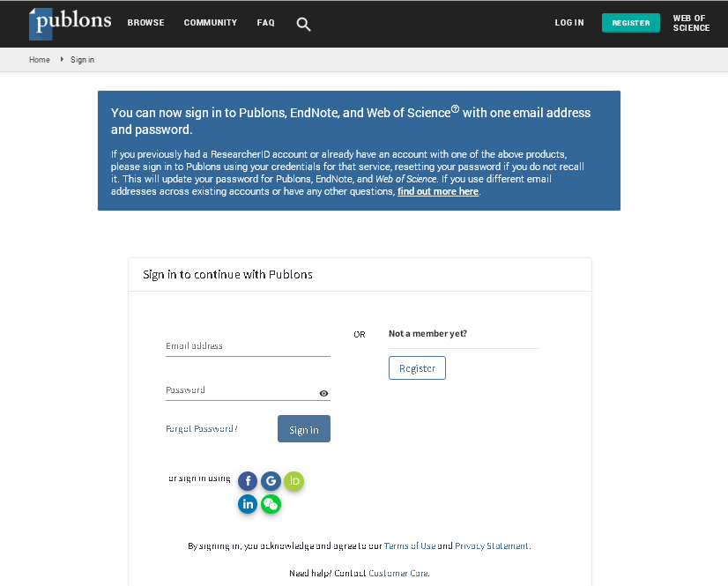This screenshot has width=728, height=586.
Task: Open the Browse menu
Action: (x=145, y=22)
